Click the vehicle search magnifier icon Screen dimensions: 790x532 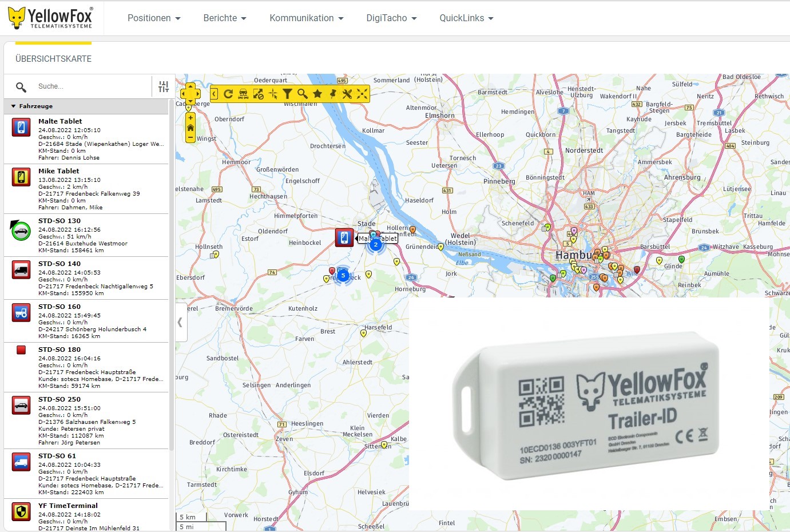21,87
